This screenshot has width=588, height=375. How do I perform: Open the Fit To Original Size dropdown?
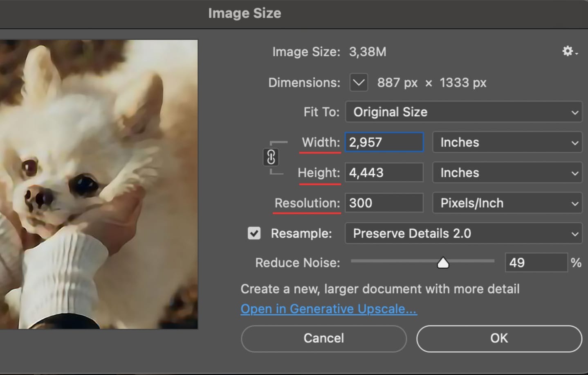tap(463, 112)
